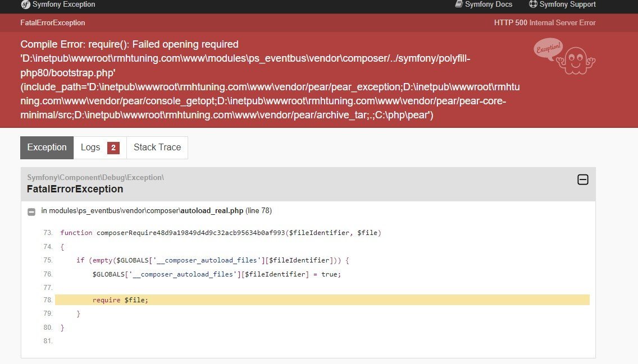Click the Compile Error message text

[x=270, y=80]
